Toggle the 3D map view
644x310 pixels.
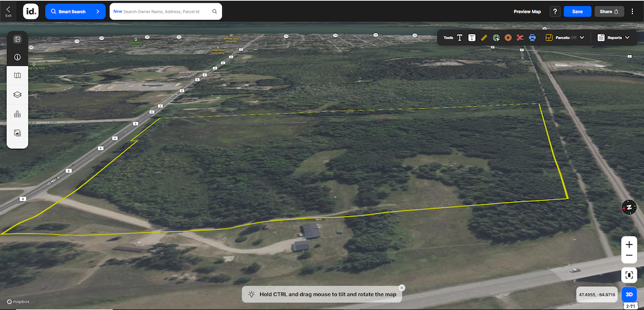[629, 294]
